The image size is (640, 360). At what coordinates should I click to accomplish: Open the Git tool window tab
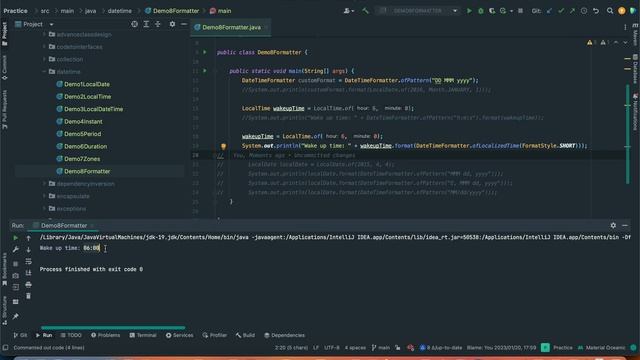coord(20,335)
